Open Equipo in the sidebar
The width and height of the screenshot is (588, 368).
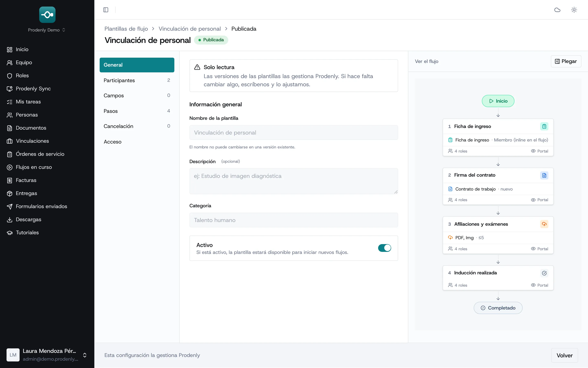47,63
